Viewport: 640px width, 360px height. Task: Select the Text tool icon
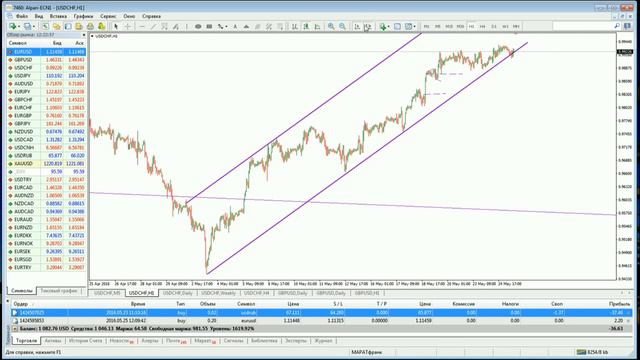pyautogui.click(x=235, y=27)
